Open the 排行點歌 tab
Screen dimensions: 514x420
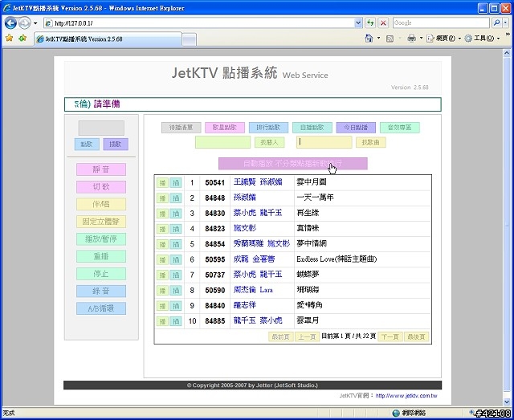(268, 128)
